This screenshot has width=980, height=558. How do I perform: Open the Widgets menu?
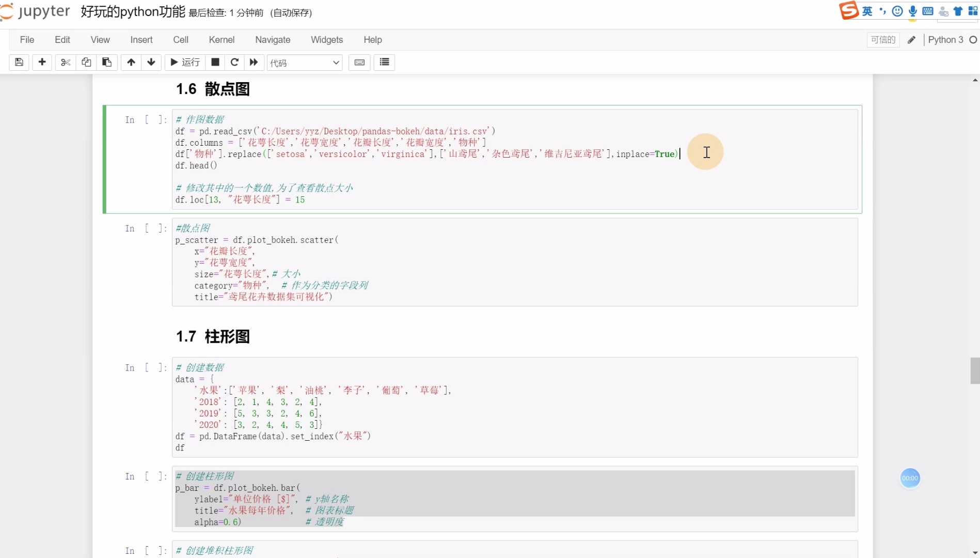[326, 39]
